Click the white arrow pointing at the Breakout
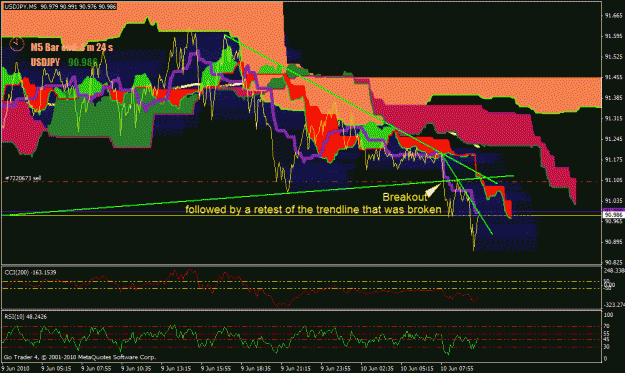This screenshot has height=373, width=625. (433, 191)
